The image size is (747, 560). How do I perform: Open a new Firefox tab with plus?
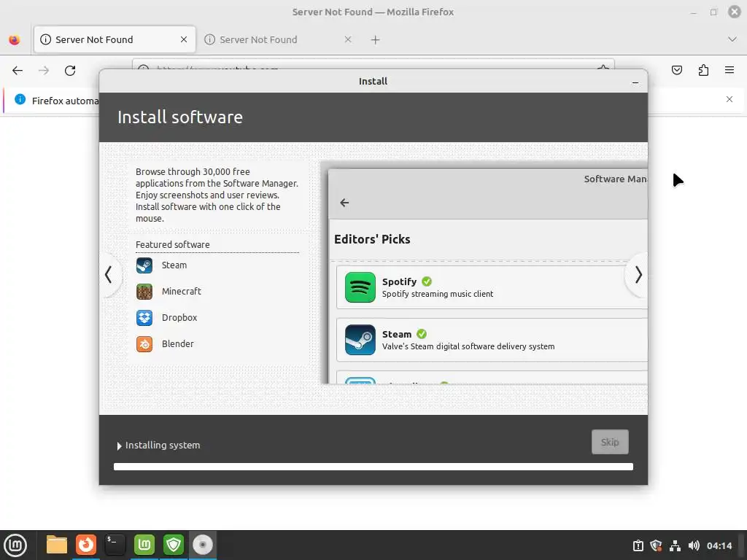[376, 40]
